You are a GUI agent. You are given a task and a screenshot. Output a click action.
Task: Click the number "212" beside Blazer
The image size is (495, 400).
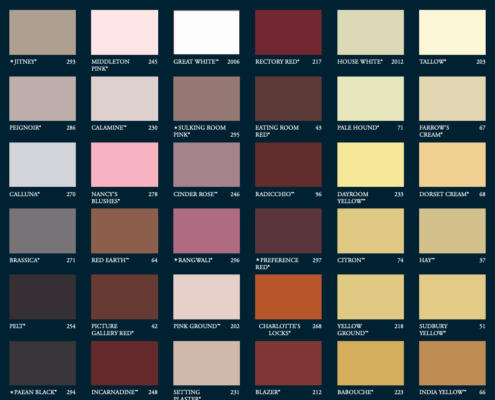tap(317, 392)
